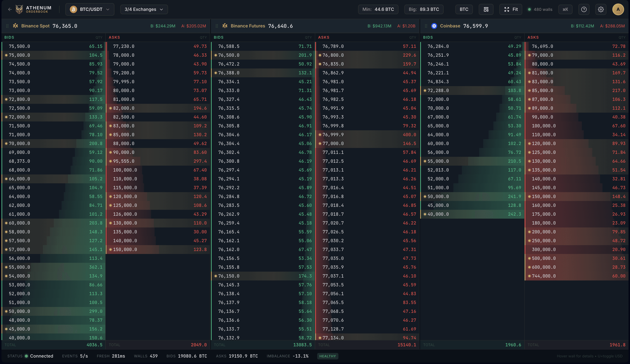Open the user avatar A menu

pyautogui.click(x=618, y=9)
